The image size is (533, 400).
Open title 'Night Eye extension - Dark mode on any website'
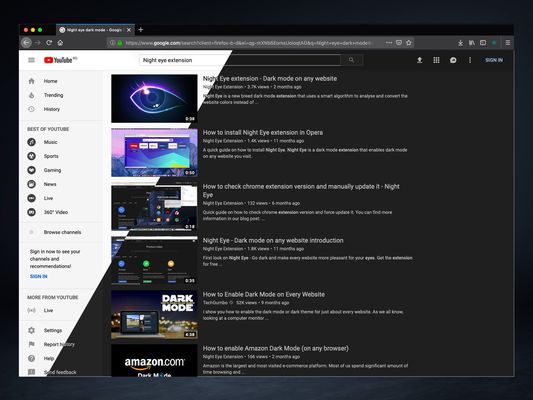270,79
